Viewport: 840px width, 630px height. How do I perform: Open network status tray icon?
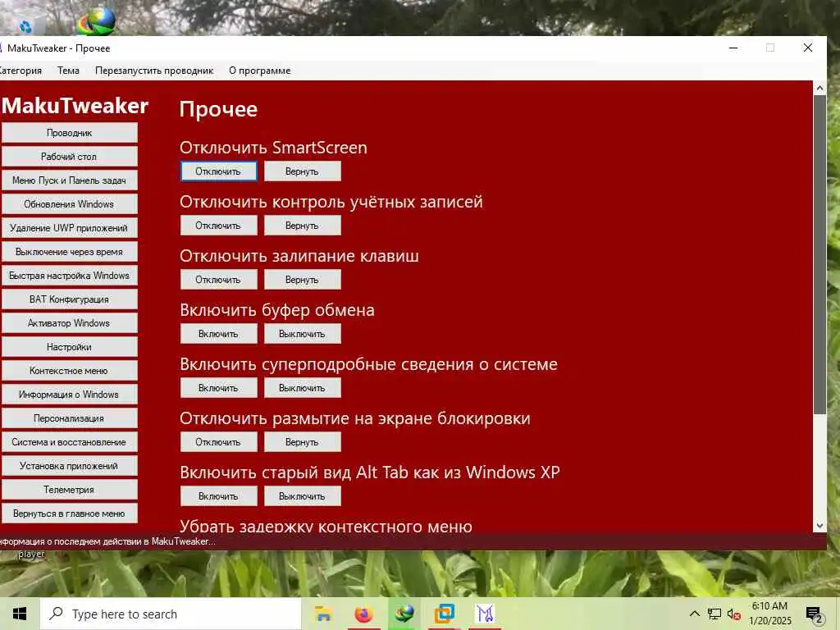coord(714,614)
